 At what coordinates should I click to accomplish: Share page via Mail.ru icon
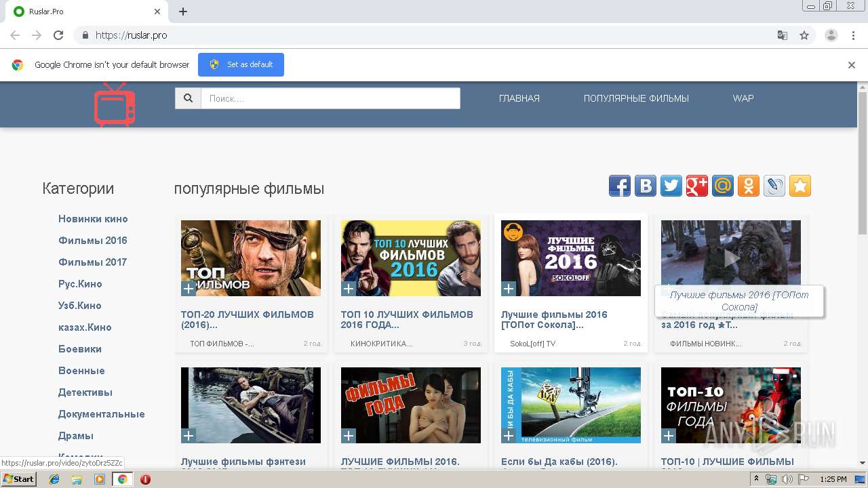[x=723, y=186]
